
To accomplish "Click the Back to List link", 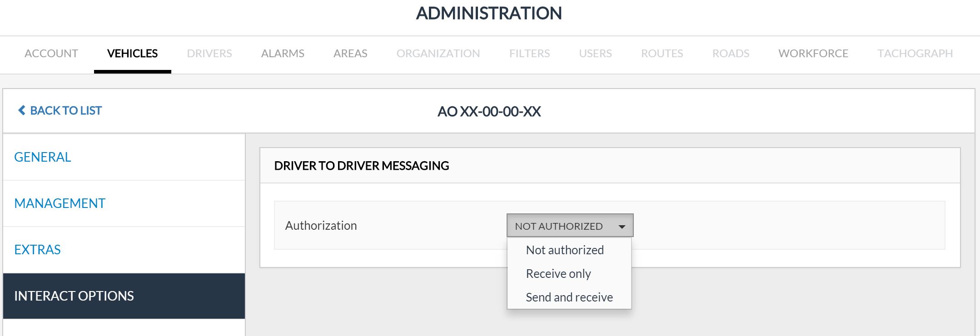I will click(65, 111).
